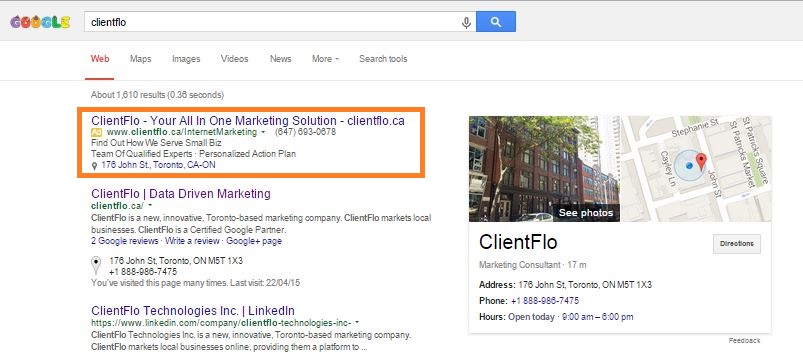This screenshot has height=364, width=803.
Task: Open dropdown arrow next to LinkedIn URL
Action: pyautogui.click(x=357, y=323)
